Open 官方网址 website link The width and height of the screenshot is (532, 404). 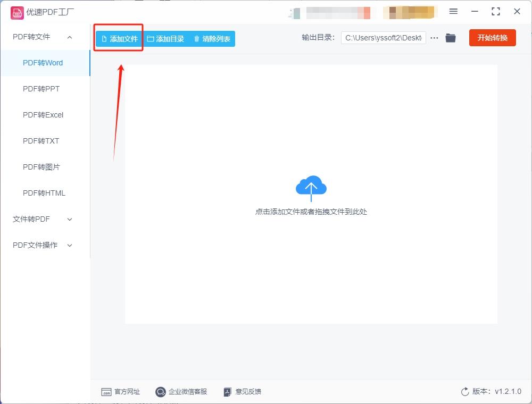pyautogui.click(x=120, y=392)
